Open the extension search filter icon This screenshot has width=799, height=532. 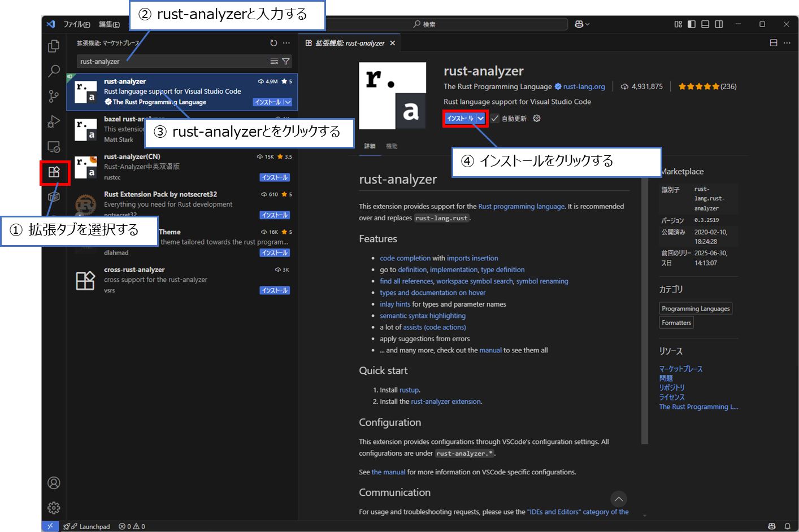(286, 61)
